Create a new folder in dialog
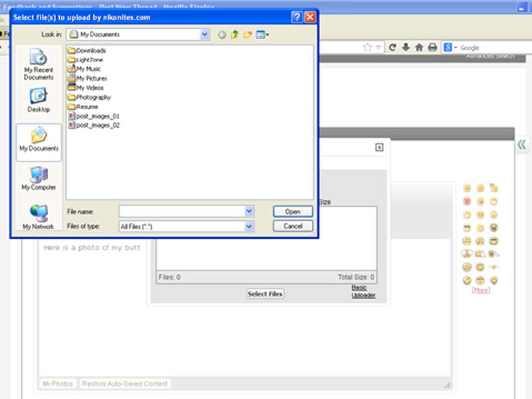Viewport: 532px width, 399px height. click(x=247, y=35)
